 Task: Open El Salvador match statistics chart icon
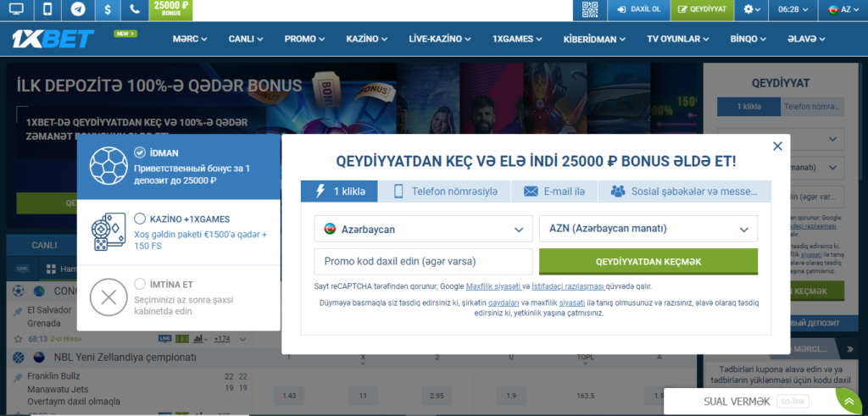point(198,339)
